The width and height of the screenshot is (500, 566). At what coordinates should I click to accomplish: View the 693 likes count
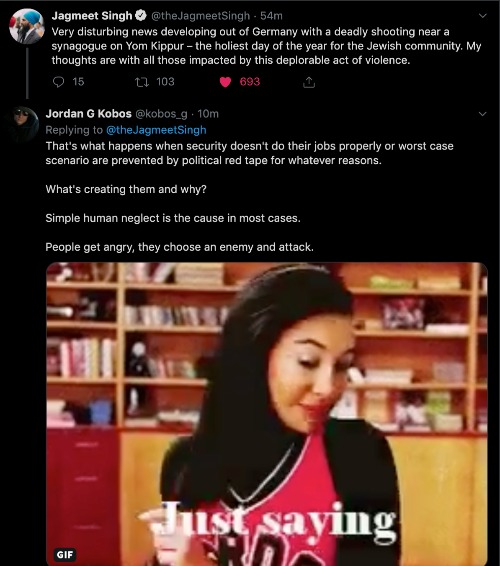tap(250, 82)
